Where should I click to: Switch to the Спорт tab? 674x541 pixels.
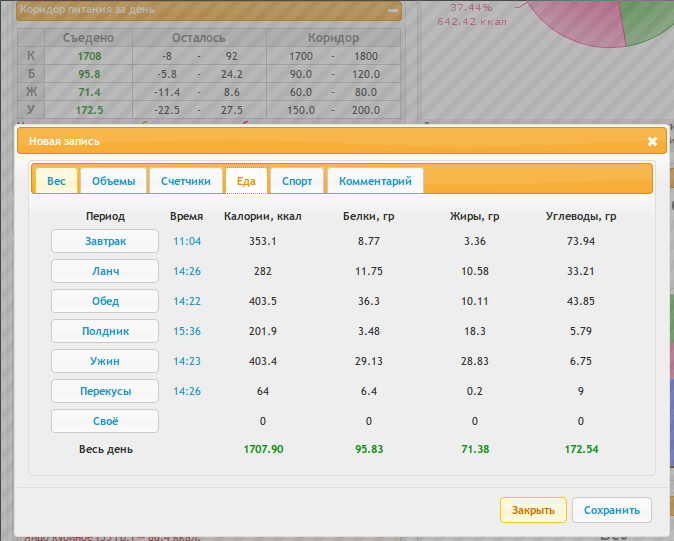pos(297,181)
